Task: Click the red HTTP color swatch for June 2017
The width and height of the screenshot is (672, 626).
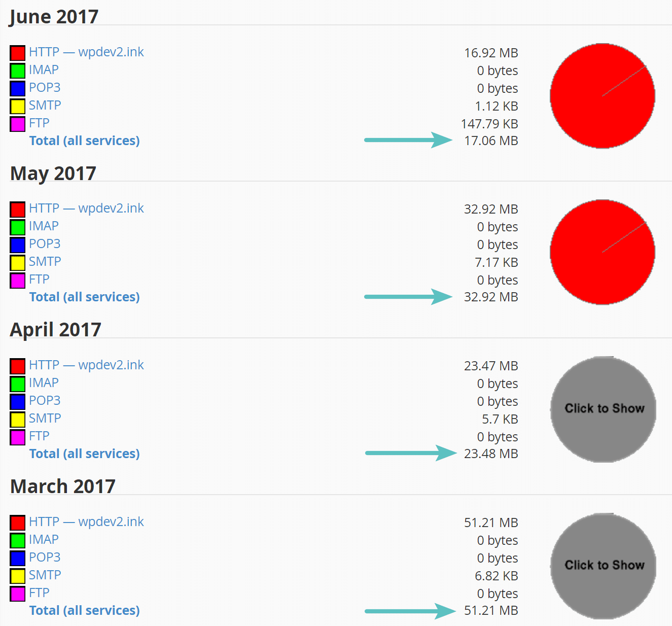Action: (x=17, y=52)
